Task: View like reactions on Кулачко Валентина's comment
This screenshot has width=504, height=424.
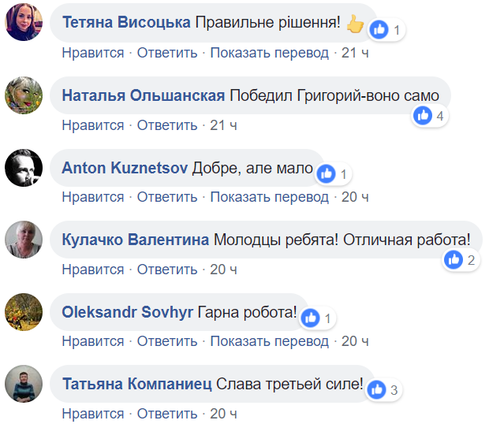Action: 454,259
